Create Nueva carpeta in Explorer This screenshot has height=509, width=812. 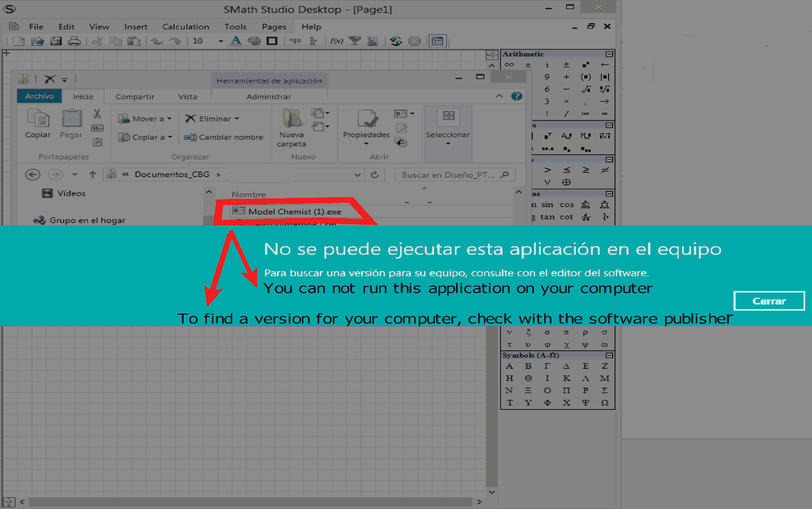tap(290, 127)
